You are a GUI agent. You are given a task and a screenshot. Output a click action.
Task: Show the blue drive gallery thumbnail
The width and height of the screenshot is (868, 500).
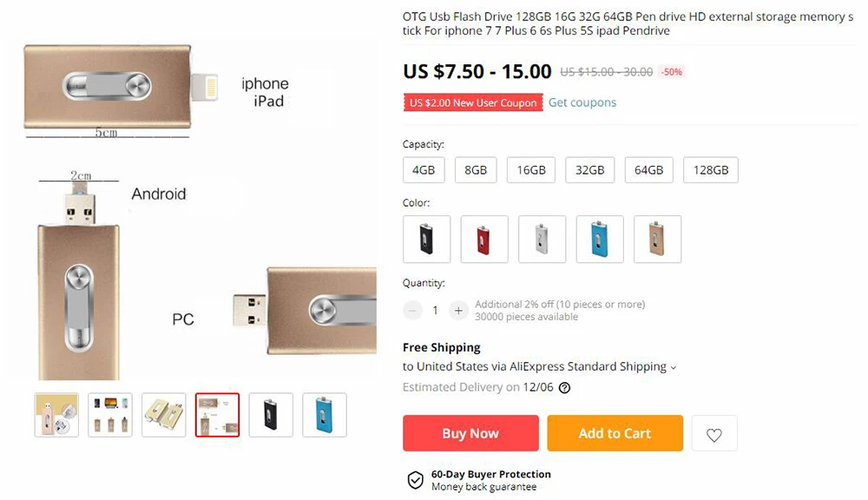[x=325, y=415]
